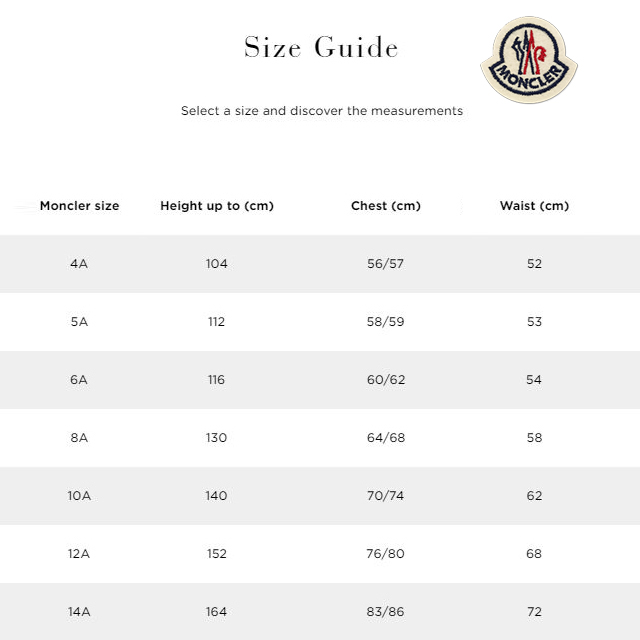The height and width of the screenshot is (640, 640).
Task: Click the Height up to (cm) header
Action: (x=217, y=206)
